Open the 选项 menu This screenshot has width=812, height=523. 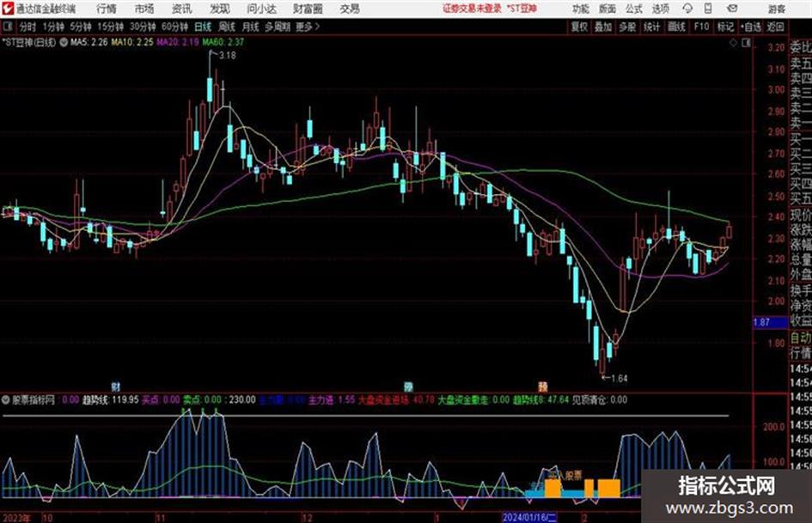coord(660,9)
